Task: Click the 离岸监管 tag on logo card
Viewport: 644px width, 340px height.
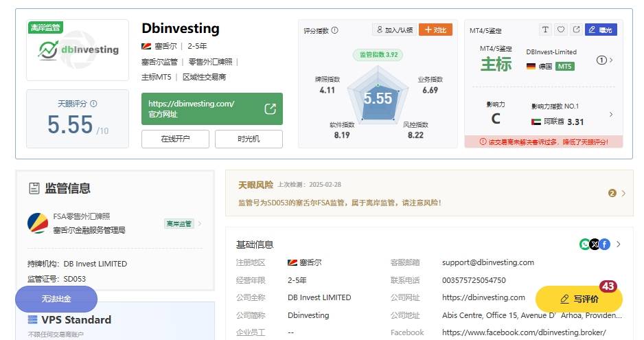Action: [x=45, y=27]
